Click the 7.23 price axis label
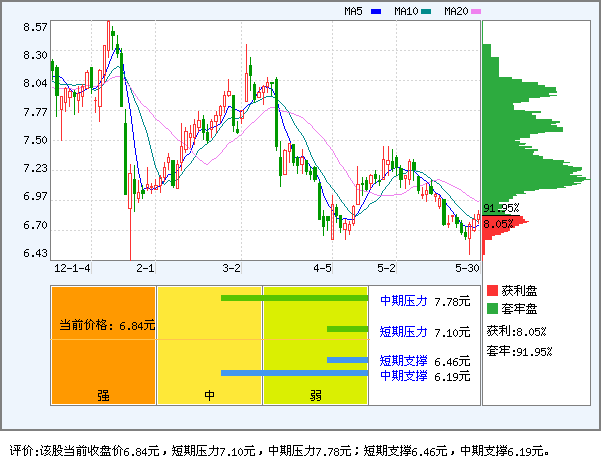This screenshot has width=601, height=456. 35,168
